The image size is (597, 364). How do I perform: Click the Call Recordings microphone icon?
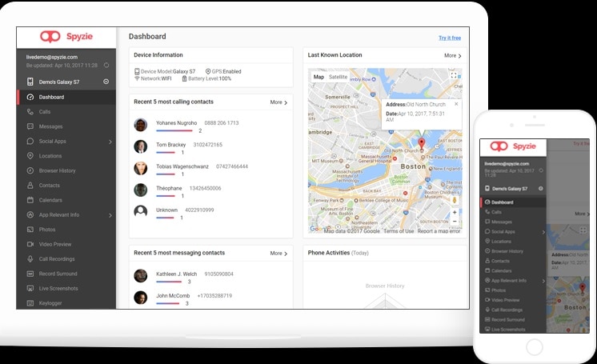30,259
